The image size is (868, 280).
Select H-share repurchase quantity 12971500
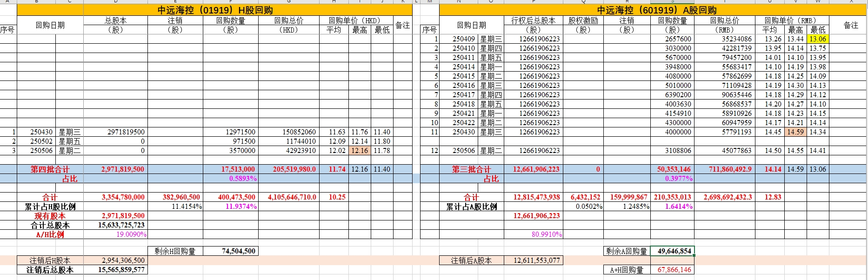click(x=231, y=132)
